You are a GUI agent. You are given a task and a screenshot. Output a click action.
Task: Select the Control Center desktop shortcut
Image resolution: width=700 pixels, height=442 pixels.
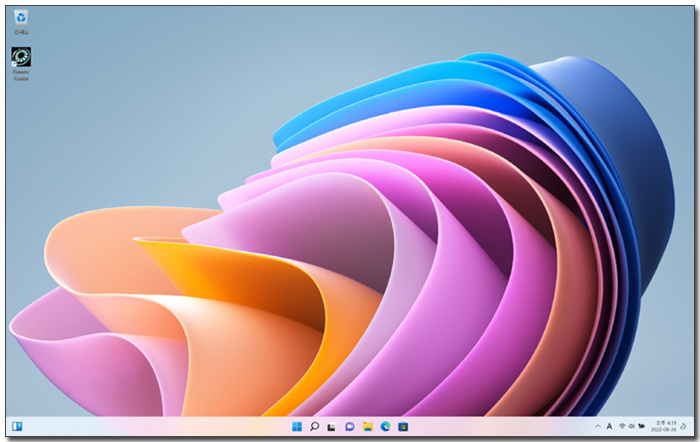tap(21, 56)
